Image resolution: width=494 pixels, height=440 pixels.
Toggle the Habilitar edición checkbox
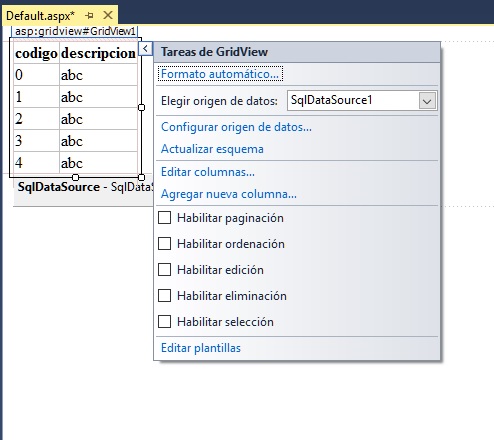point(164,270)
